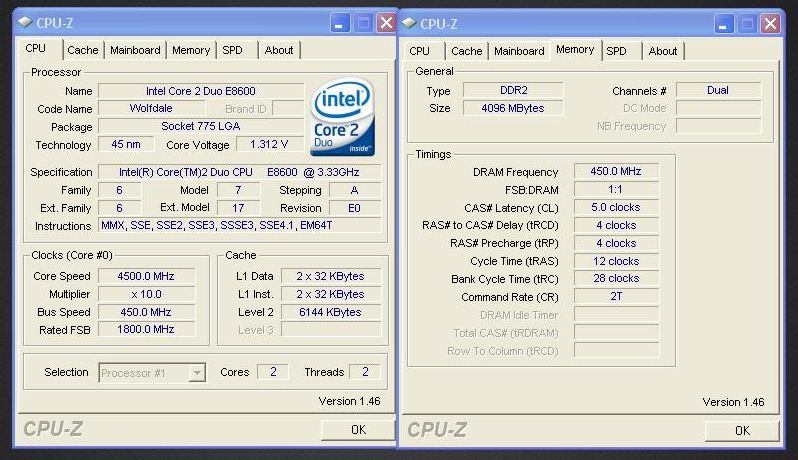Click the Core Voltage value '1.312 V'
The height and width of the screenshot is (460, 798).
(269, 145)
